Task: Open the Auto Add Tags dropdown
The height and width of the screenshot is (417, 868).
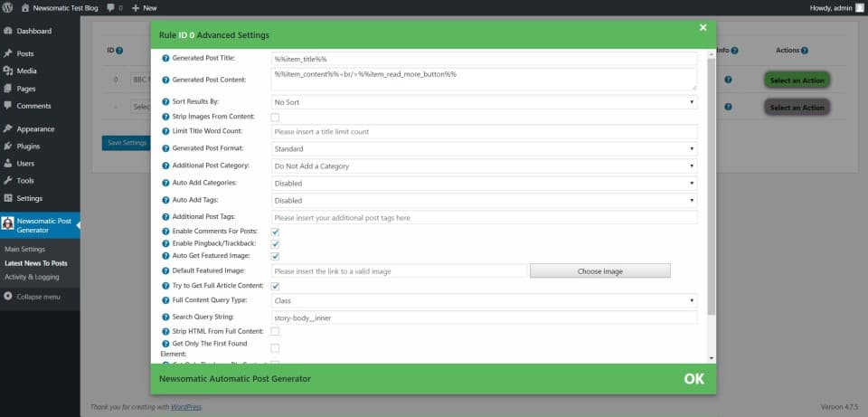Action: tap(484, 201)
